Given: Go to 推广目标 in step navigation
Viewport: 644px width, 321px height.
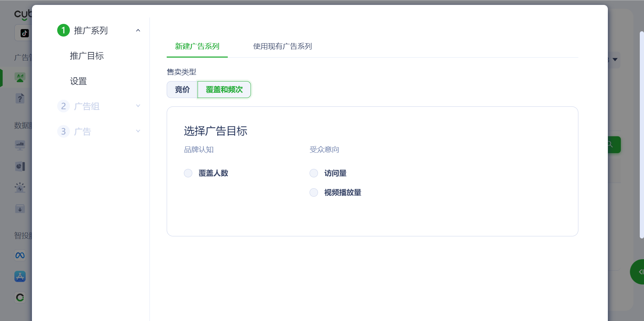Looking at the screenshot, I should [87, 56].
